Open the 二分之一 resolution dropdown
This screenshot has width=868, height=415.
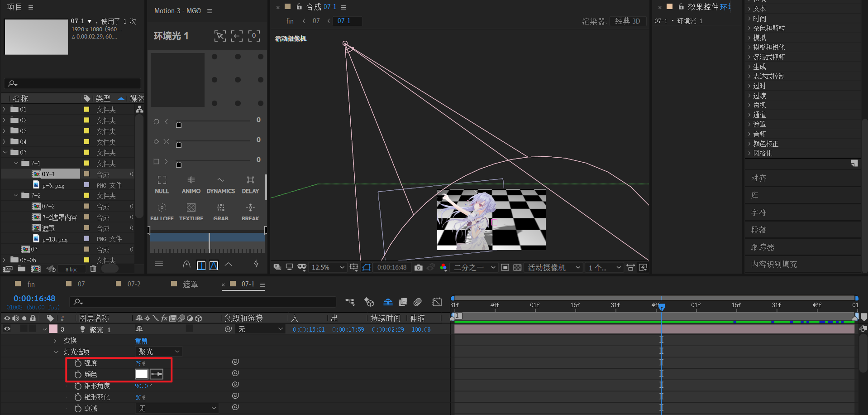[x=475, y=268]
